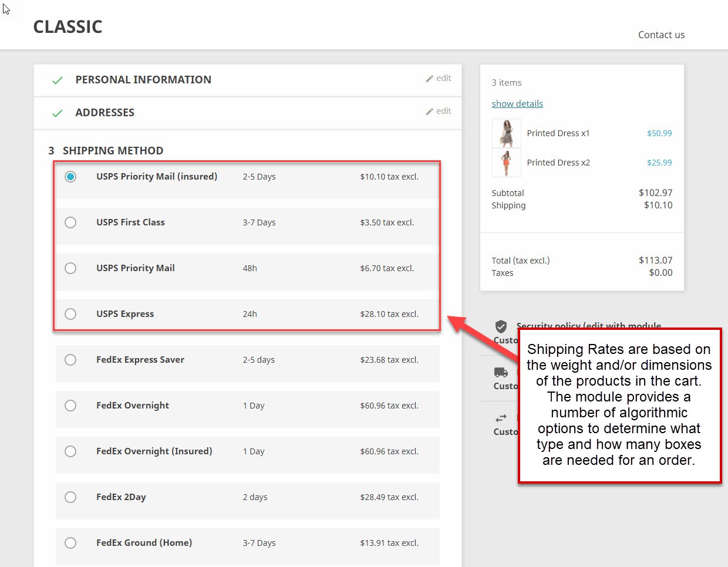Click the 24h delivery time text
The image size is (728, 567).
pos(250,314)
